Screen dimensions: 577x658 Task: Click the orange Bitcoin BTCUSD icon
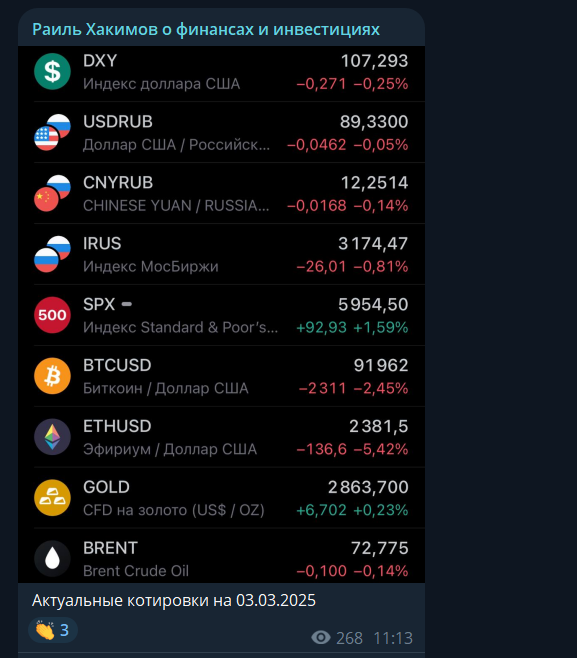(52, 376)
